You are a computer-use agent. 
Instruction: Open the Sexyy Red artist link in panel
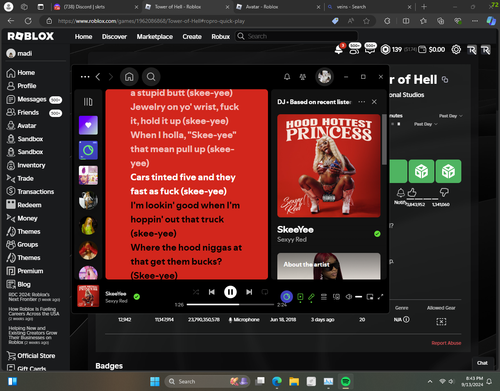click(x=292, y=239)
